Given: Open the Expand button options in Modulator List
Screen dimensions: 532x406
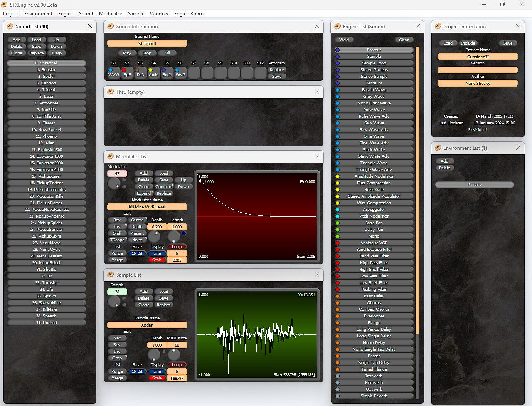Looking at the screenshot, I should tap(144, 193).
